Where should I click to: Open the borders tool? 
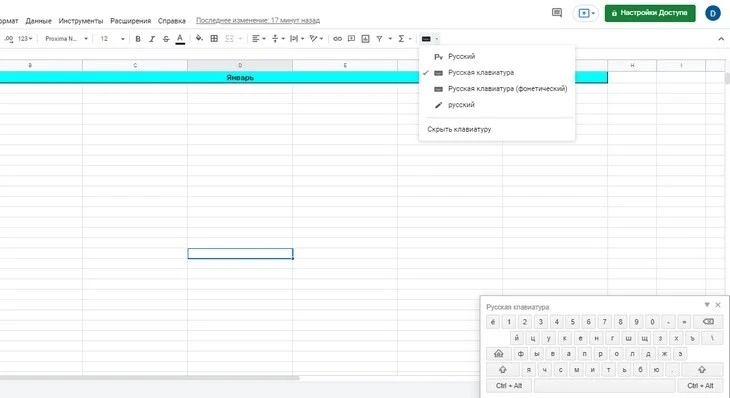pyautogui.click(x=214, y=39)
